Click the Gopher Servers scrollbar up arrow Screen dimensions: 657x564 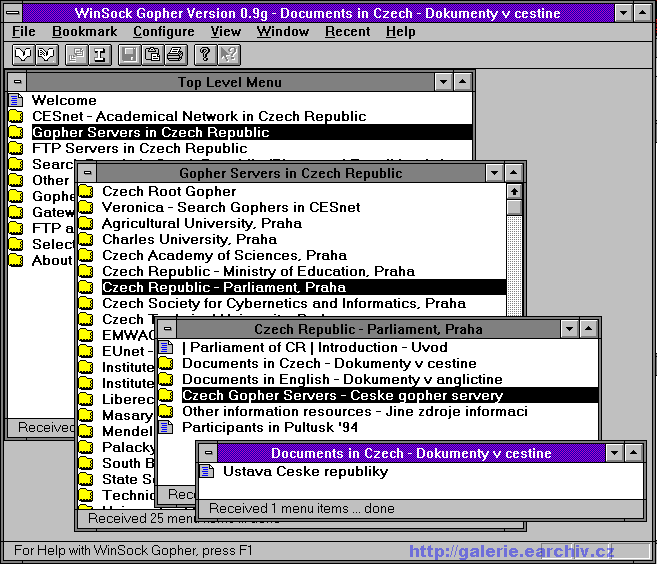(514, 191)
